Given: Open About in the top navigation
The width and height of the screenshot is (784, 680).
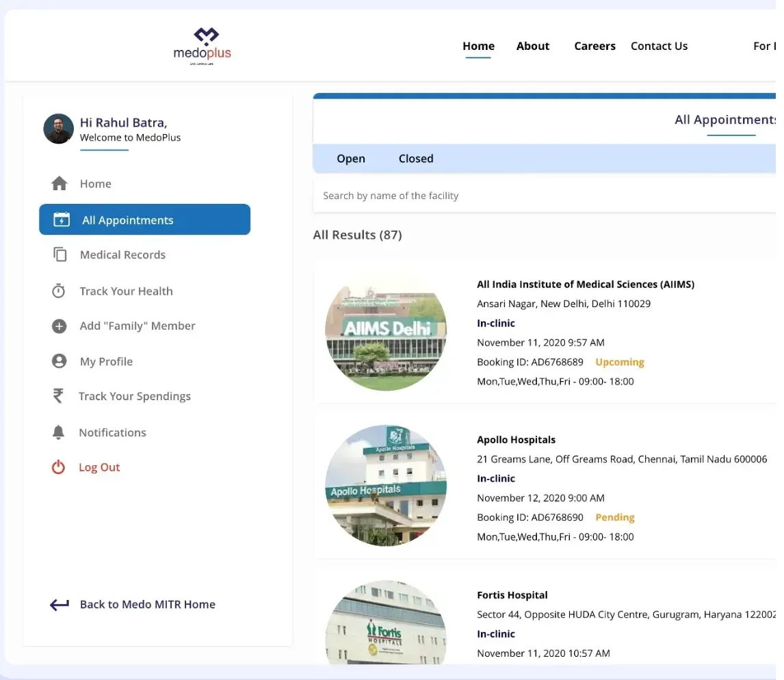Looking at the screenshot, I should click(x=533, y=46).
